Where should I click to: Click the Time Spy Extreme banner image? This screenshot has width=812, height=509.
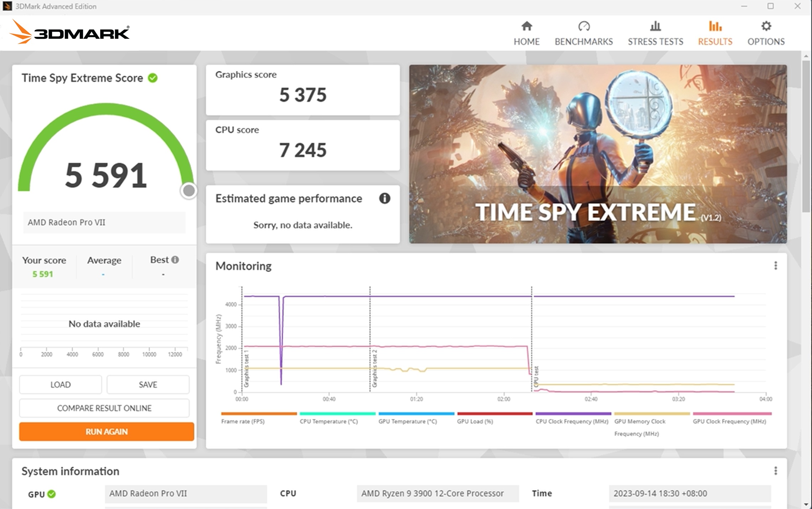598,154
